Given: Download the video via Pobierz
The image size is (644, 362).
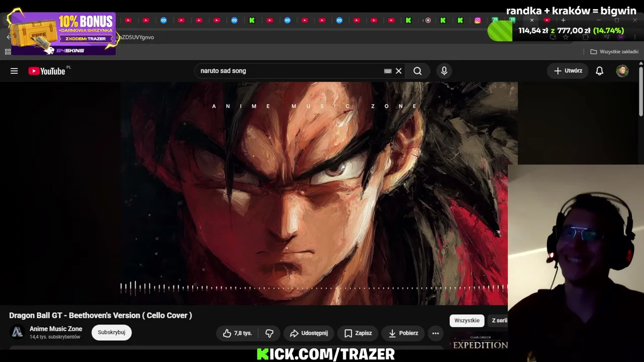Looking at the screenshot, I should point(403,333).
